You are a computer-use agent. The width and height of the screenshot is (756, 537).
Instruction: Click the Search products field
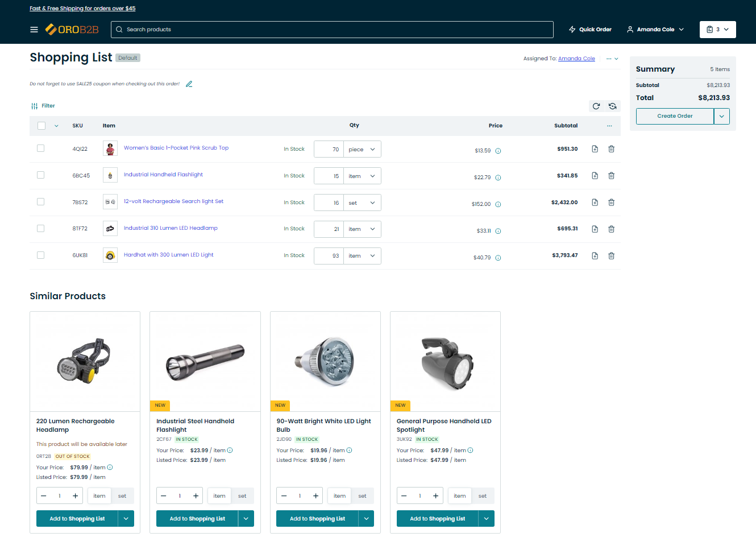pos(332,30)
